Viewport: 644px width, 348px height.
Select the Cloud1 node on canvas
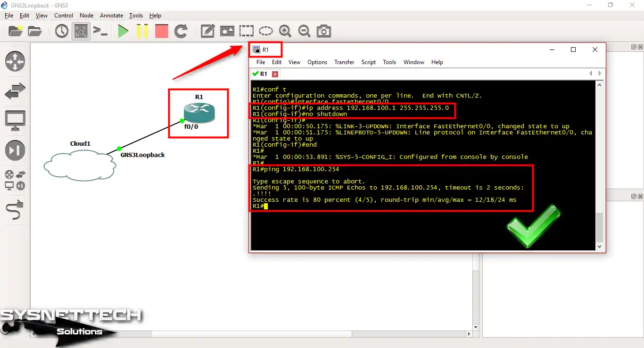tap(80, 165)
